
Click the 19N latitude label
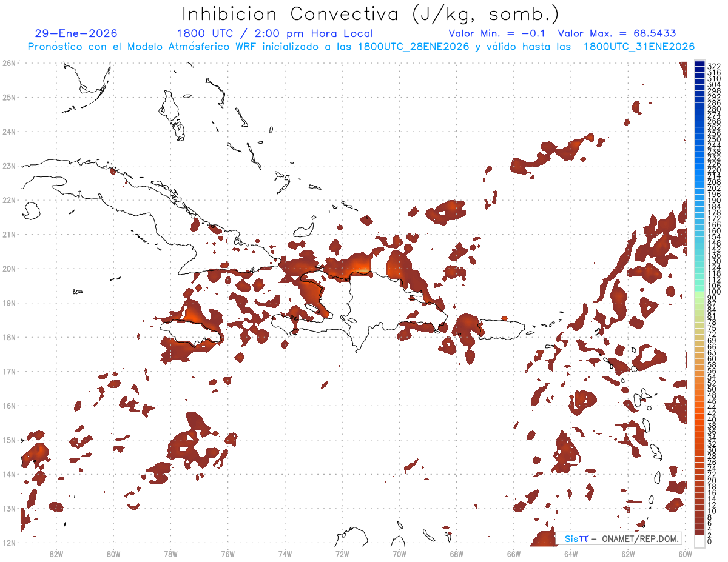tap(8, 303)
